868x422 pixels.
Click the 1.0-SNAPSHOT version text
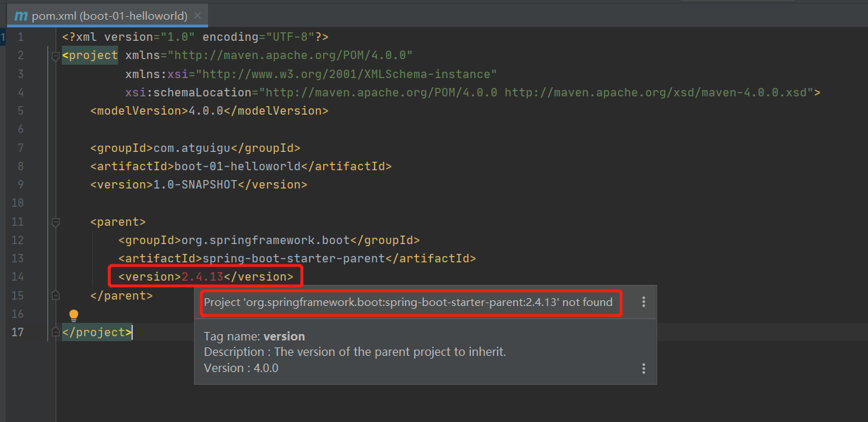(195, 184)
